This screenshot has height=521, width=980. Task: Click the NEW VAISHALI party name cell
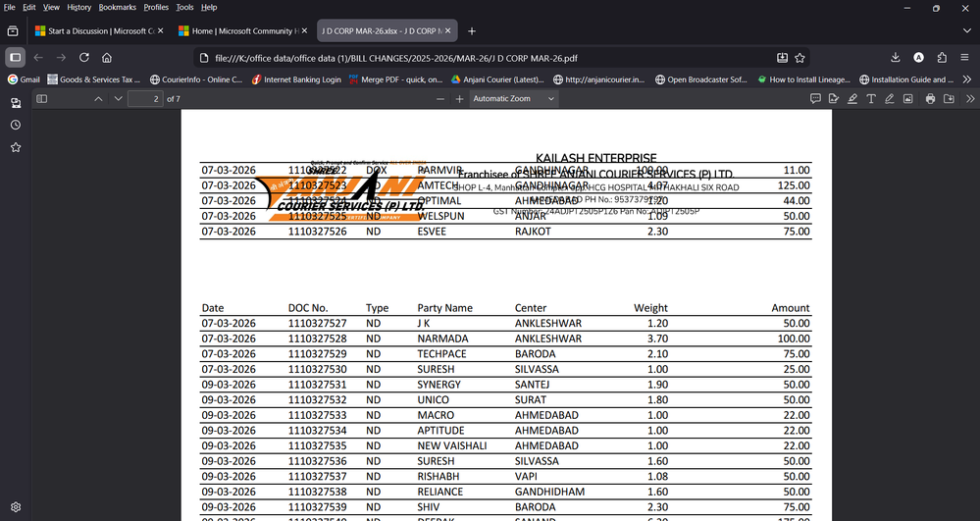pos(452,446)
